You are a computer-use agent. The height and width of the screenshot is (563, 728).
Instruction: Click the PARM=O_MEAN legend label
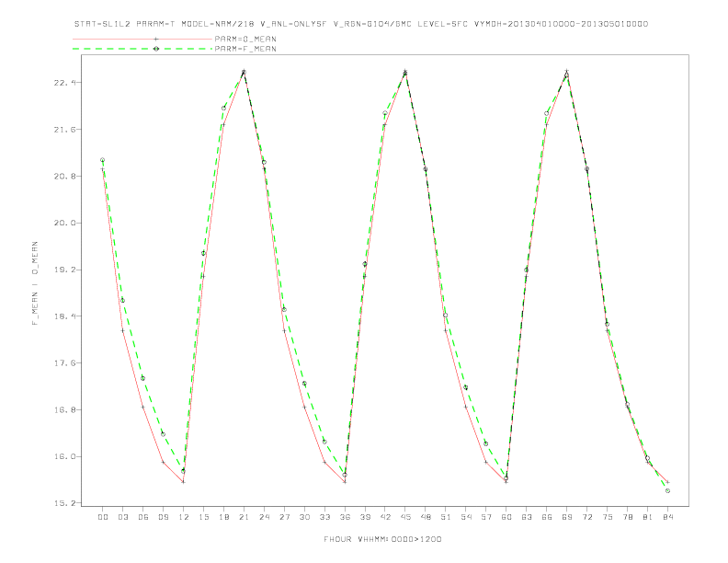[245, 39]
